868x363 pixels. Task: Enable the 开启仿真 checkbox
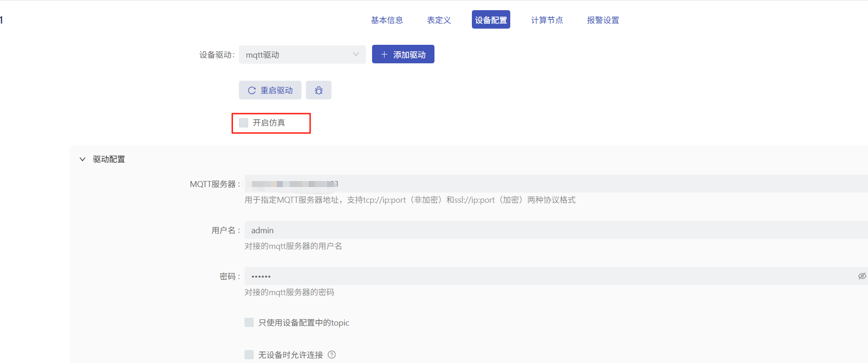pyautogui.click(x=244, y=123)
